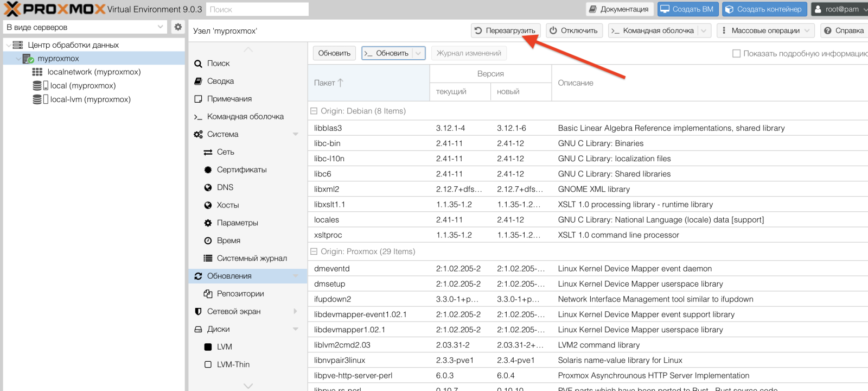The height and width of the screenshot is (391, 868).
Task: Click the Поиск magnifier icon
Action: coord(198,64)
